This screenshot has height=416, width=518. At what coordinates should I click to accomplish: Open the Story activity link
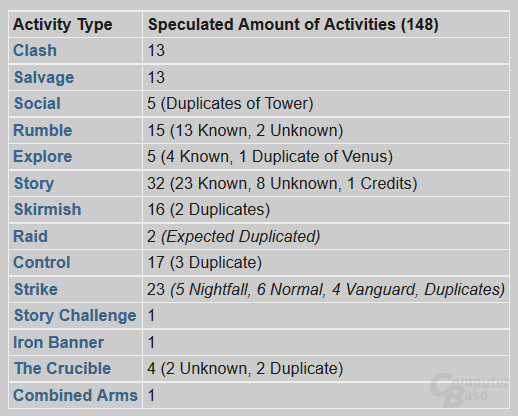(34, 183)
